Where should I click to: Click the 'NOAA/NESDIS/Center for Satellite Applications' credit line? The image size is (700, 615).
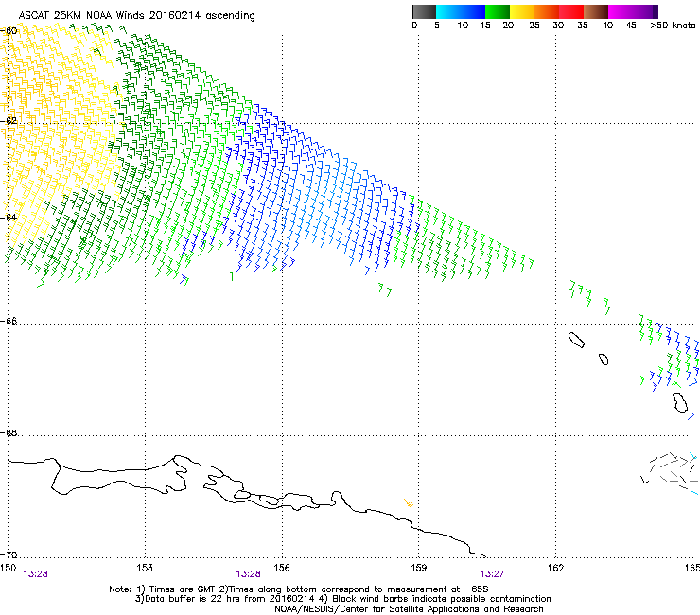tap(409, 609)
